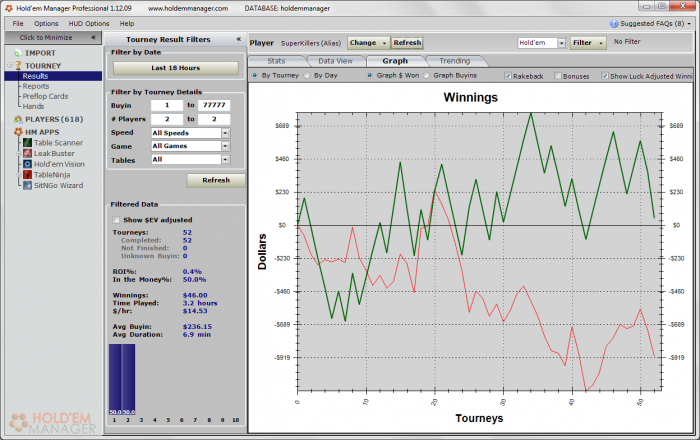The image size is (700, 440).
Task: Click the 0.4% ROI value
Action: 192,272
